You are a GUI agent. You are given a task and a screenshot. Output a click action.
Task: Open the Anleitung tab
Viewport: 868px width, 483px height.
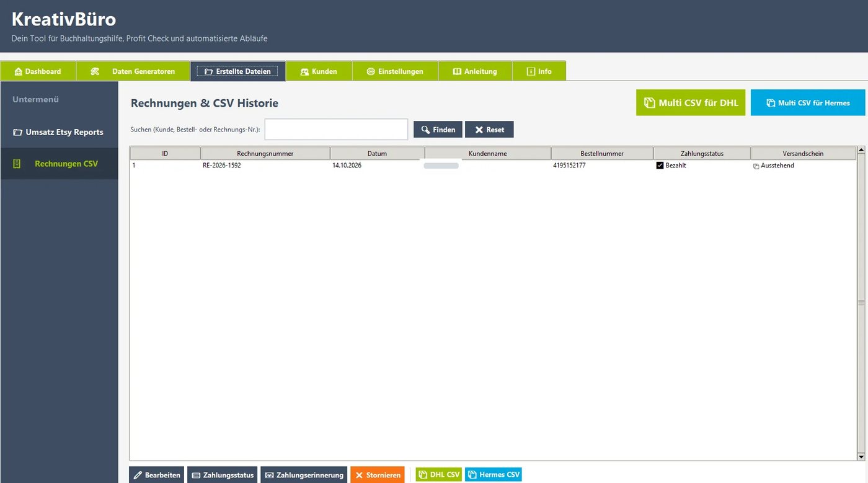(x=475, y=71)
